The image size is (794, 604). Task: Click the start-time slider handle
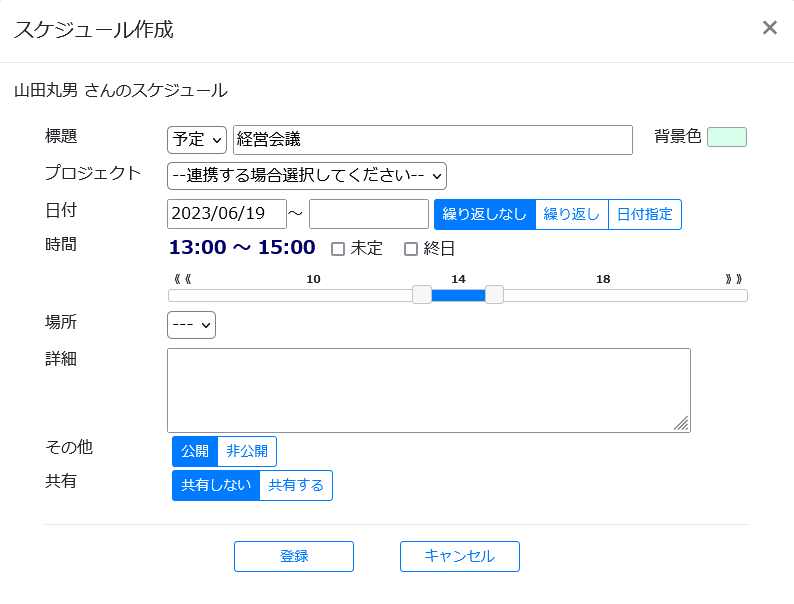[x=422, y=295]
